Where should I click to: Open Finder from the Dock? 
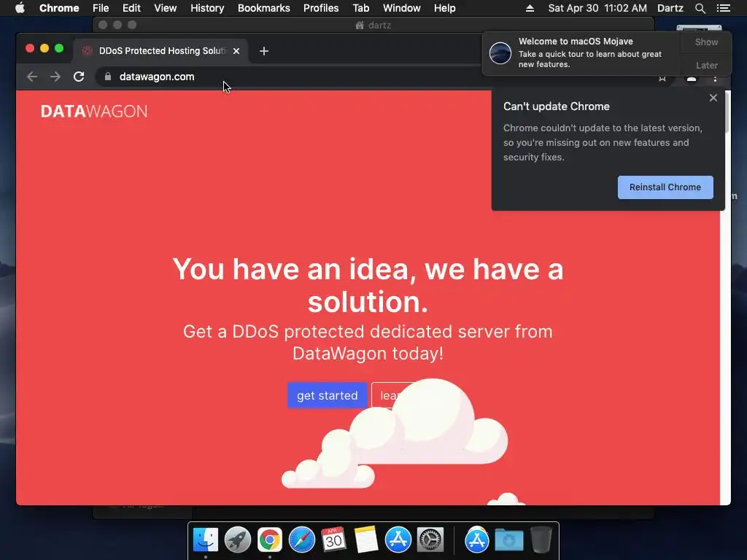(206, 540)
